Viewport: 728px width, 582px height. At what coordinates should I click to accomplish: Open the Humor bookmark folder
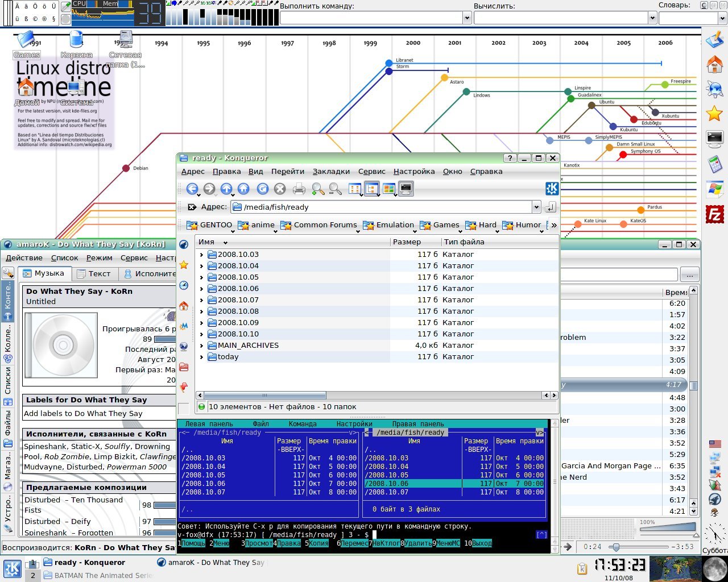522,225
